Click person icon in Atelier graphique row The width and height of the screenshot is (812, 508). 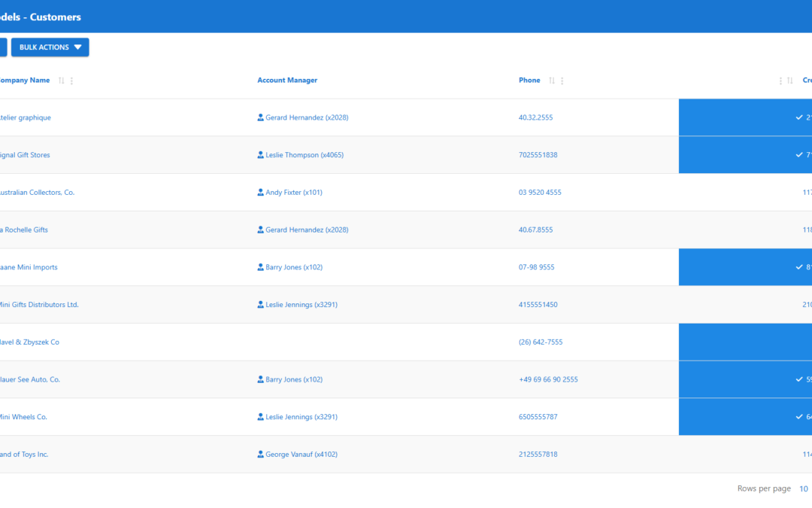coord(260,117)
